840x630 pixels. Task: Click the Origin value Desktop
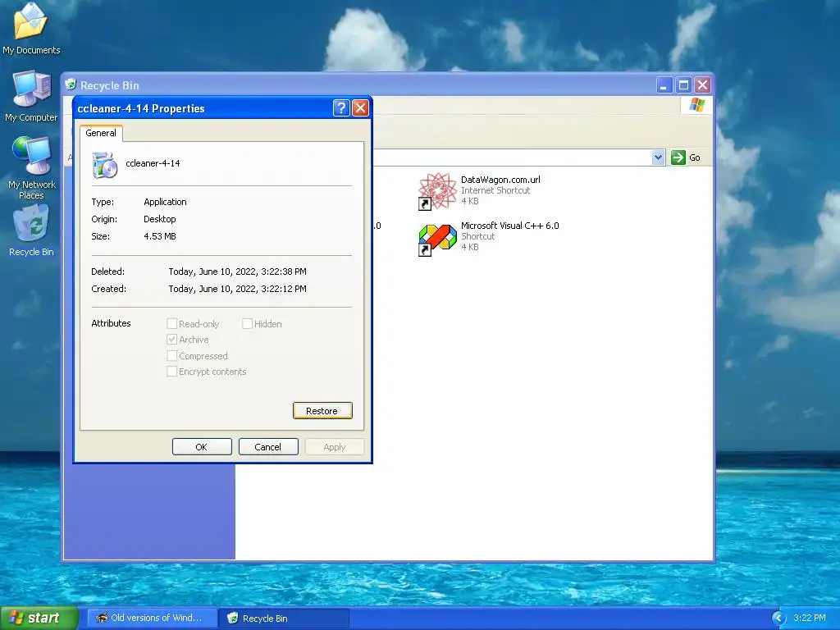160,219
